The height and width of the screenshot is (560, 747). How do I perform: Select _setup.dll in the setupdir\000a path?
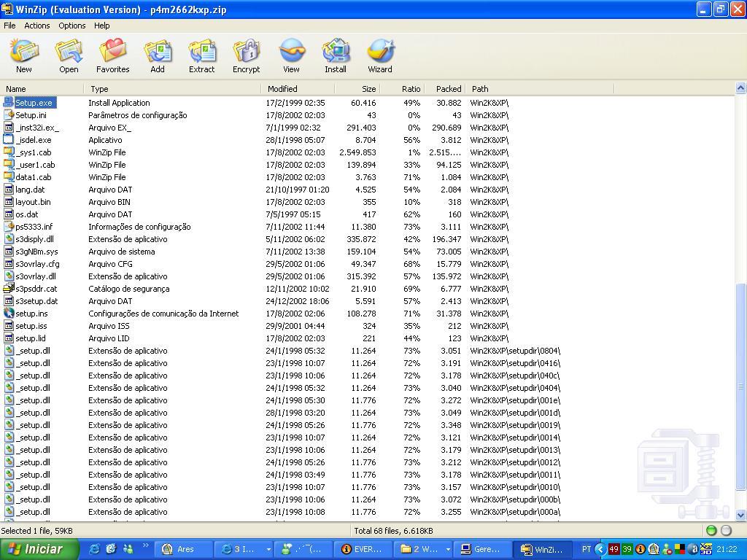pos(34,512)
